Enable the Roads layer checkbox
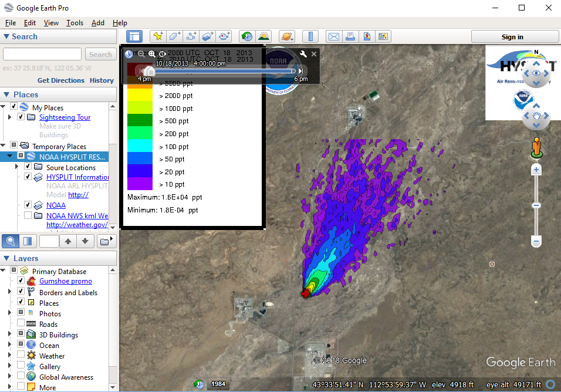 21,324
